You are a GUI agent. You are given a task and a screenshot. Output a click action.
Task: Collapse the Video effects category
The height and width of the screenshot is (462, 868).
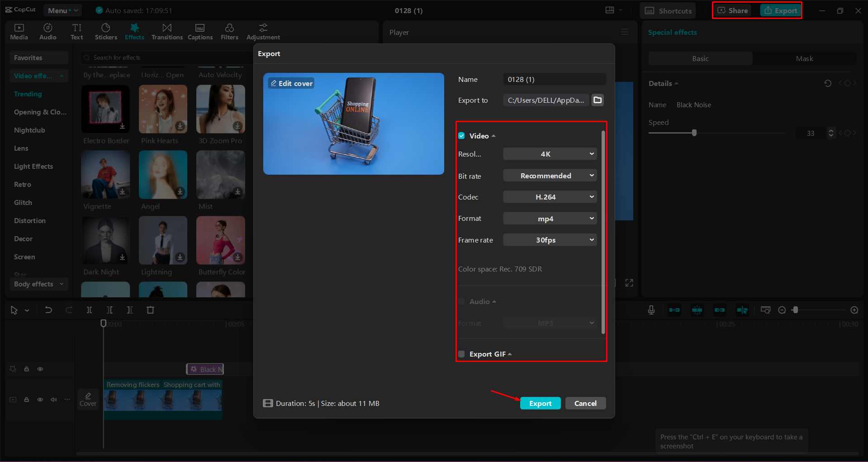pos(39,76)
